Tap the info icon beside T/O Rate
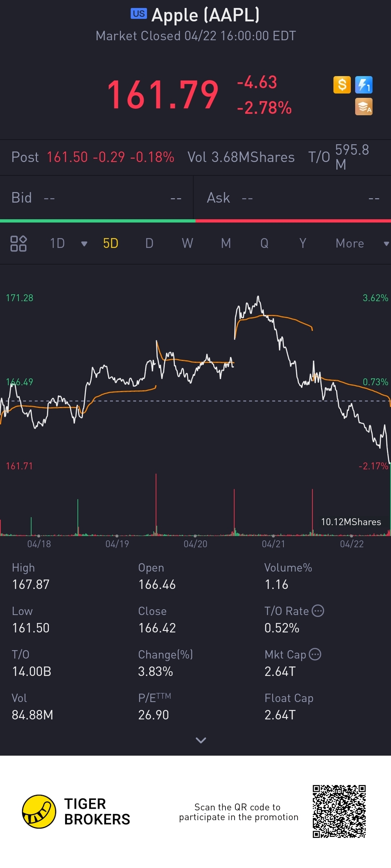Image resolution: width=391 pixels, height=868 pixels. point(318,611)
